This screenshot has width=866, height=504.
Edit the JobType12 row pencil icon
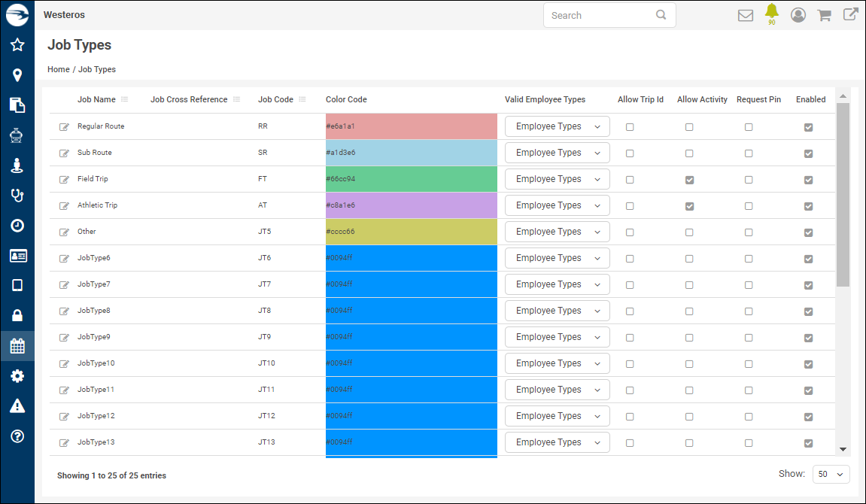coord(64,416)
